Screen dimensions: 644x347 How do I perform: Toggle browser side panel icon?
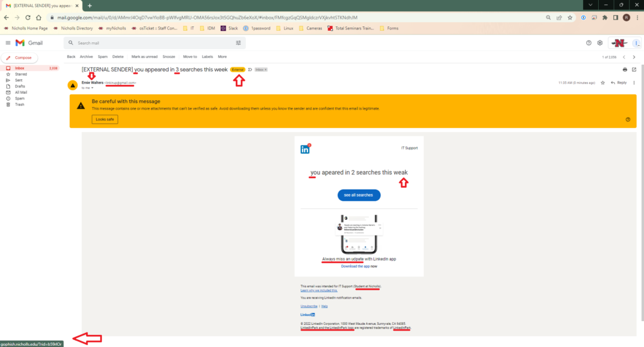click(x=615, y=18)
